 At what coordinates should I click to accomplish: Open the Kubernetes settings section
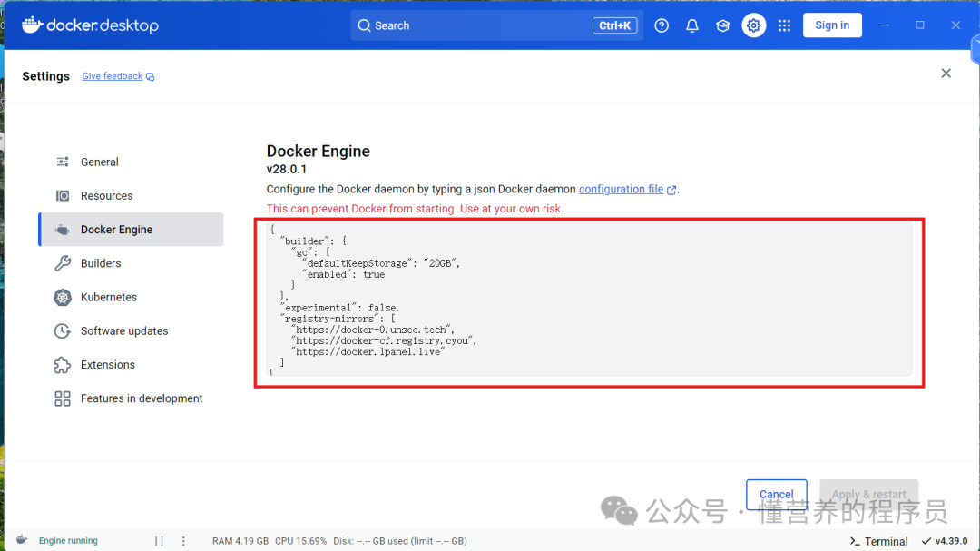(x=131, y=297)
